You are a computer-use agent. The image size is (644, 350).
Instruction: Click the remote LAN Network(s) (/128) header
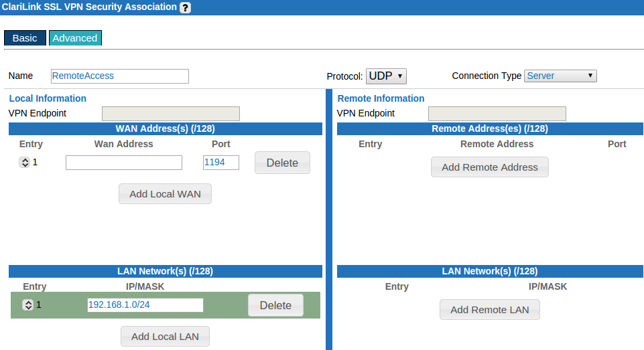pyautogui.click(x=490, y=271)
